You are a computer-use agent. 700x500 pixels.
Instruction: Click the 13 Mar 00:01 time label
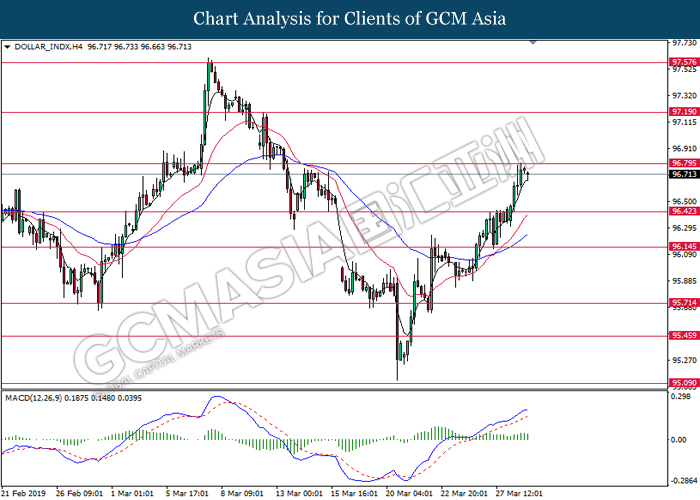299,493
